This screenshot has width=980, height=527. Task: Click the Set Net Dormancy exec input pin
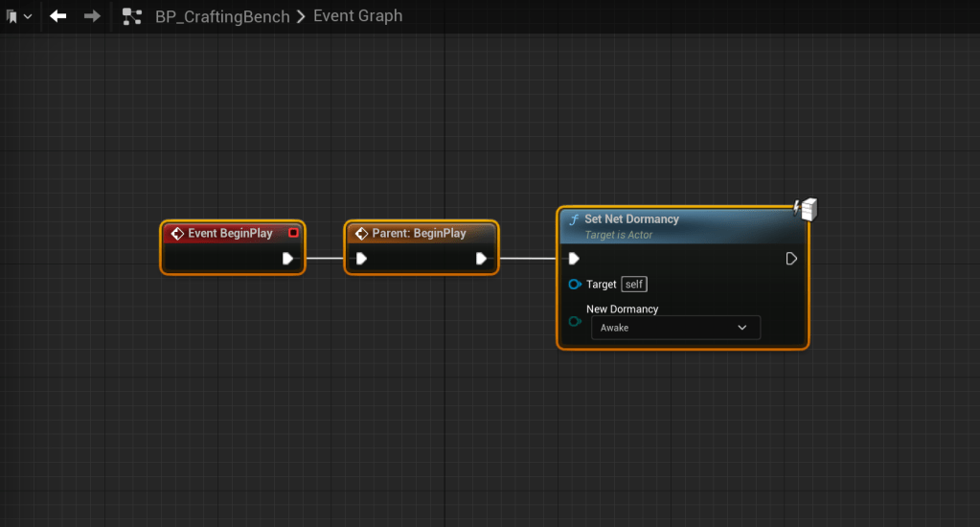click(574, 259)
